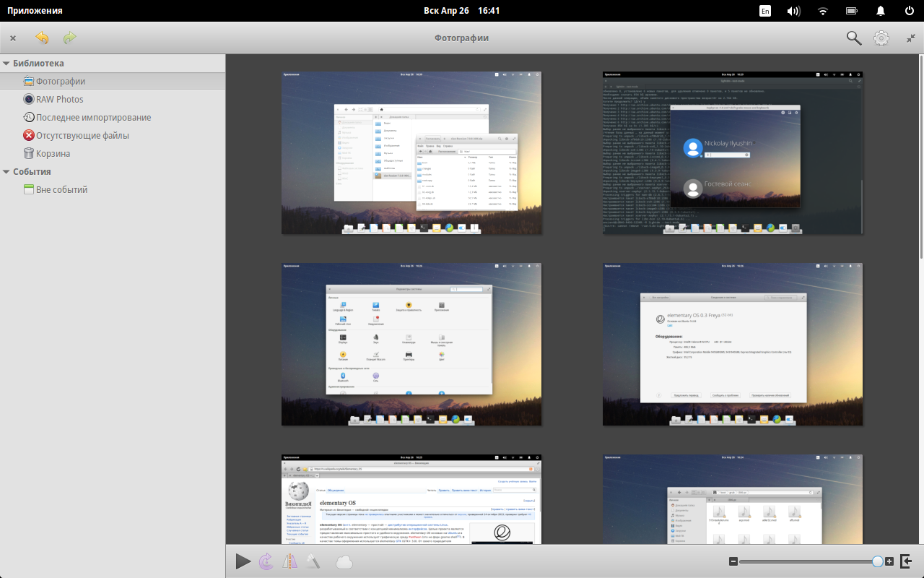Open the search magnifier tool

tap(853, 38)
